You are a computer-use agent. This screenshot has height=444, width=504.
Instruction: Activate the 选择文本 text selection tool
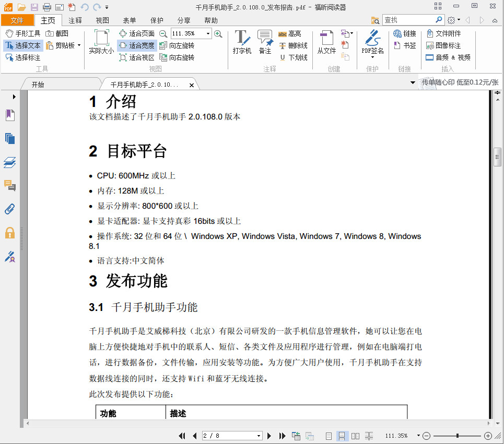coord(23,45)
